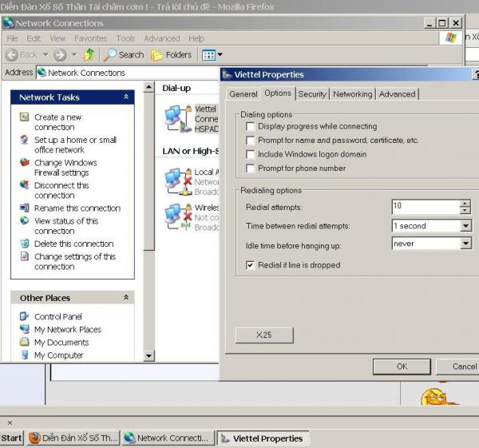The image size is (479, 448).
Task: Select the Local Area Connection icon
Action: pos(178,182)
